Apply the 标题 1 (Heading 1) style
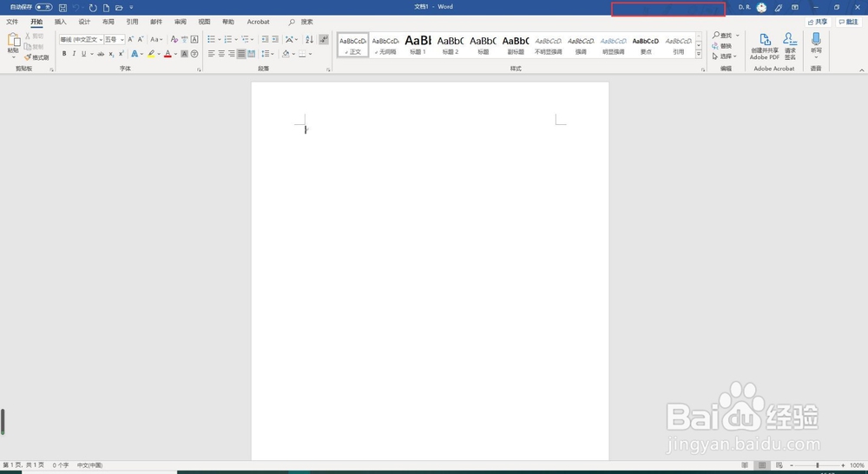868x474 pixels. [418, 45]
